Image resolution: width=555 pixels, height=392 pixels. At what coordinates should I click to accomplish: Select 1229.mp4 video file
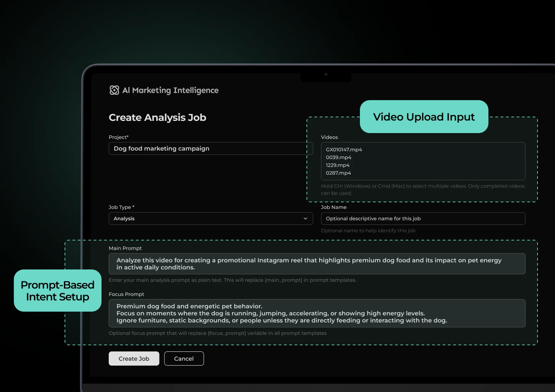point(337,165)
